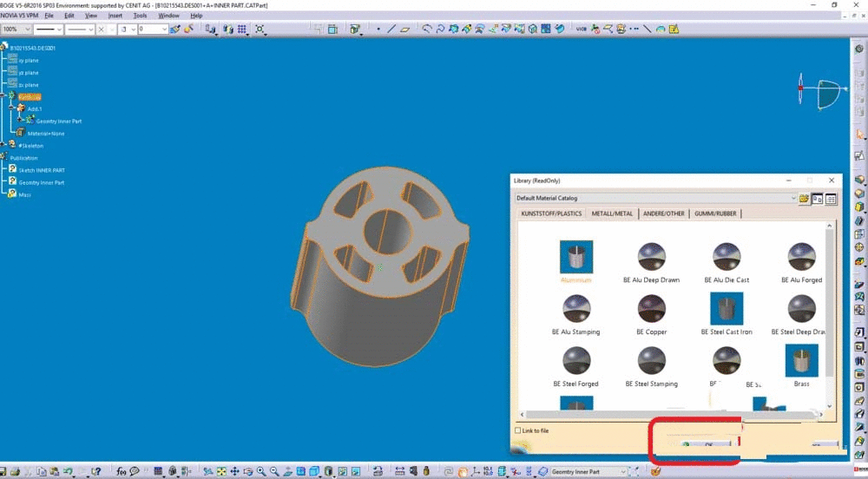Viewport: 868px width, 479px height.
Task: Click the line tool in top toolbar
Action: [x=391, y=29]
